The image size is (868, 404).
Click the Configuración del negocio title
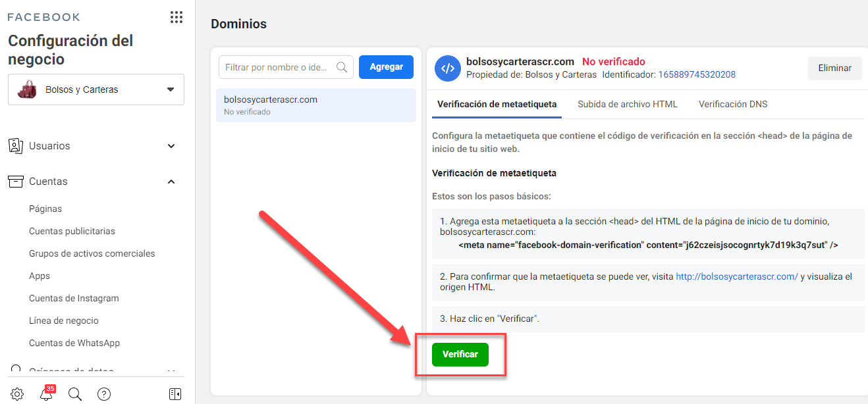click(70, 50)
